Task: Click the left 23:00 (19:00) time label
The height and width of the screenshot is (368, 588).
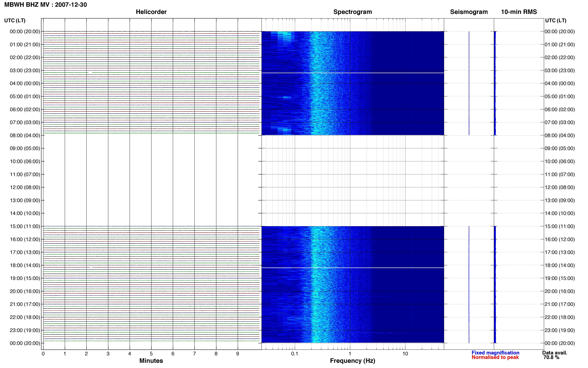Action: 25,330
